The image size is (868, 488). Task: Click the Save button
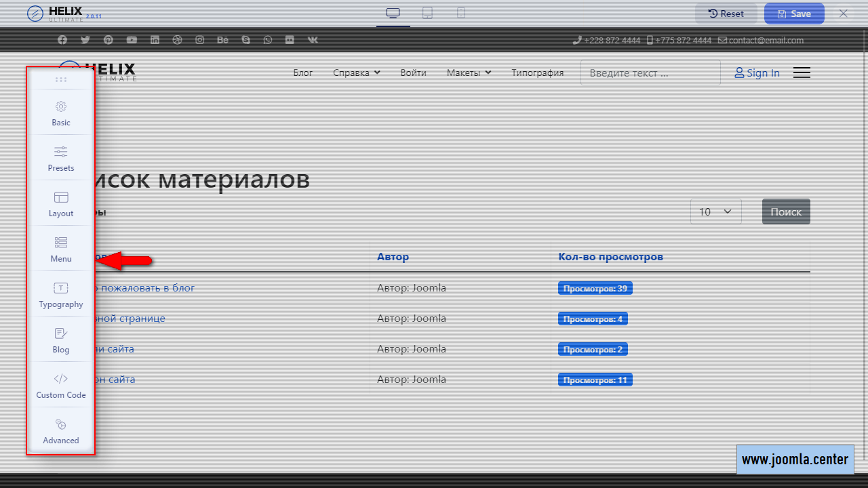(793, 14)
